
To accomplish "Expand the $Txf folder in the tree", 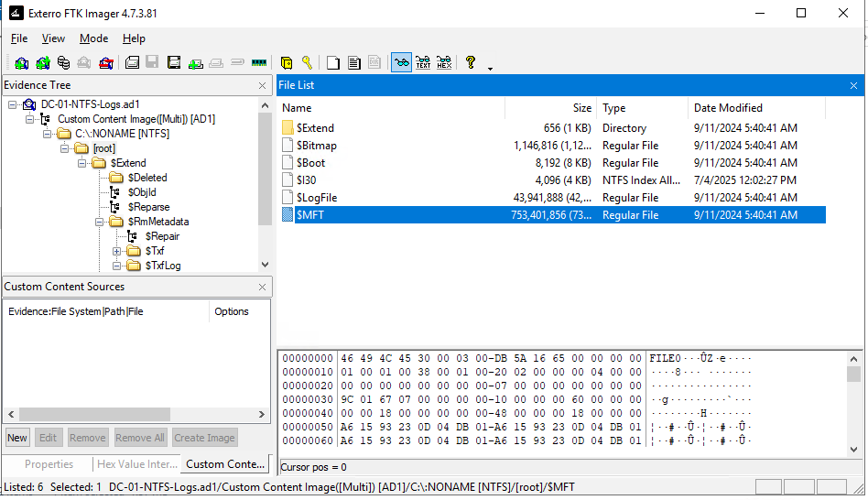I will tap(116, 251).
